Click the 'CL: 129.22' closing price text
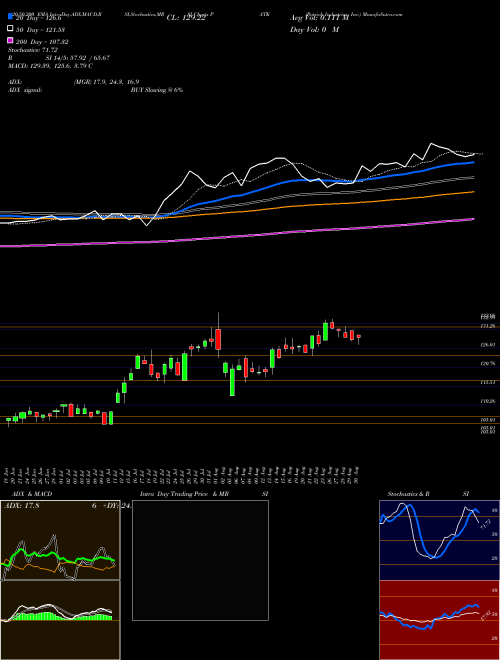Viewport: 500px width, 660px height. coord(186,18)
